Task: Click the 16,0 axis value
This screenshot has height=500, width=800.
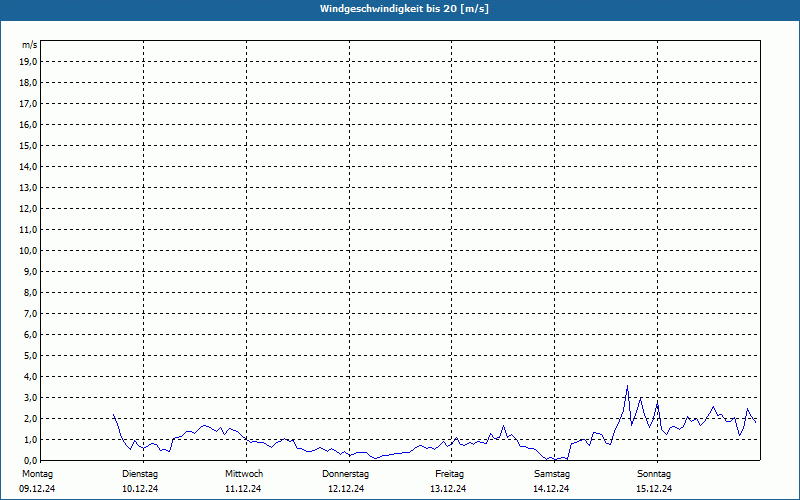Action: point(28,124)
